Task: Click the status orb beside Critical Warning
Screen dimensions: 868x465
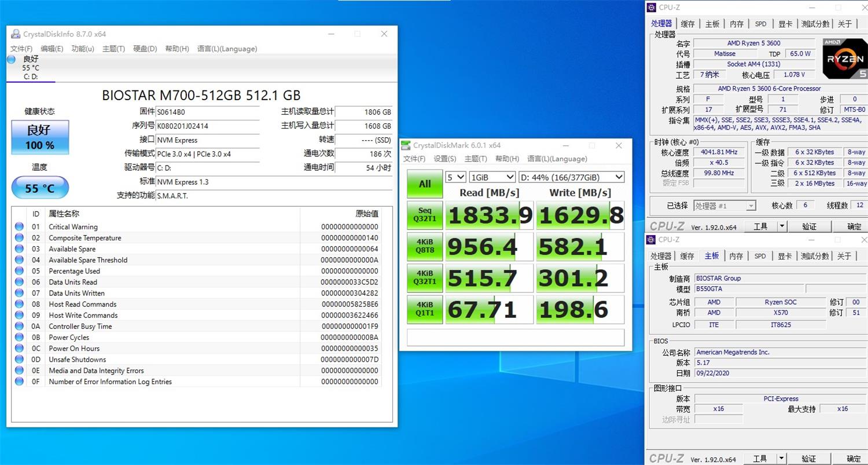Action: (x=20, y=227)
